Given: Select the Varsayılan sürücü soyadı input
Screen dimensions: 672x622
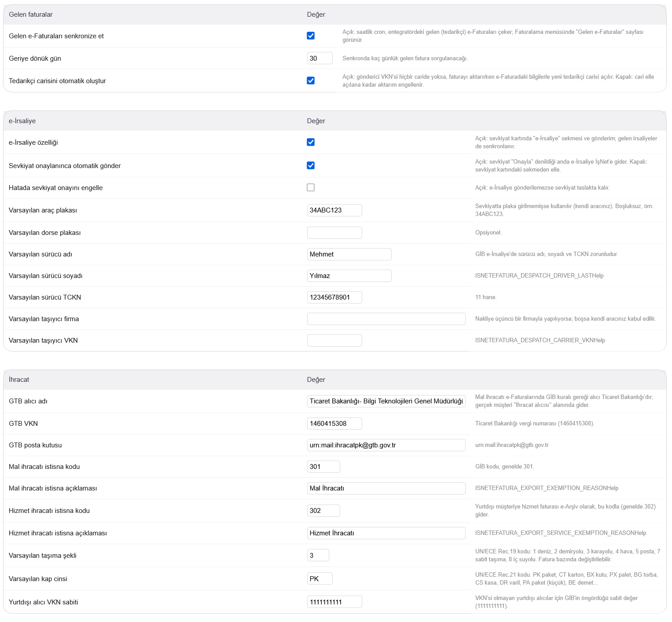Looking at the screenshot, I should [x=349, y=276].
